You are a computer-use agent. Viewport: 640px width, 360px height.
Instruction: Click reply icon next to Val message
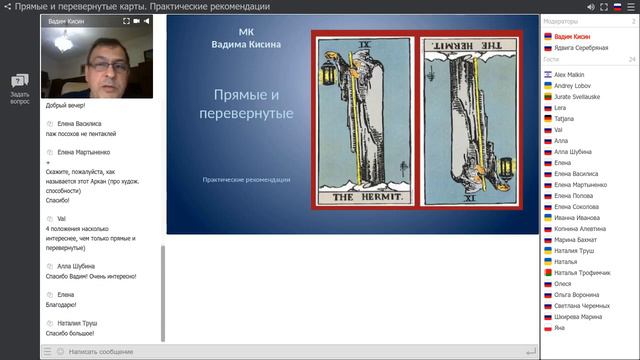pyautogui.click(x=50, y=219)
